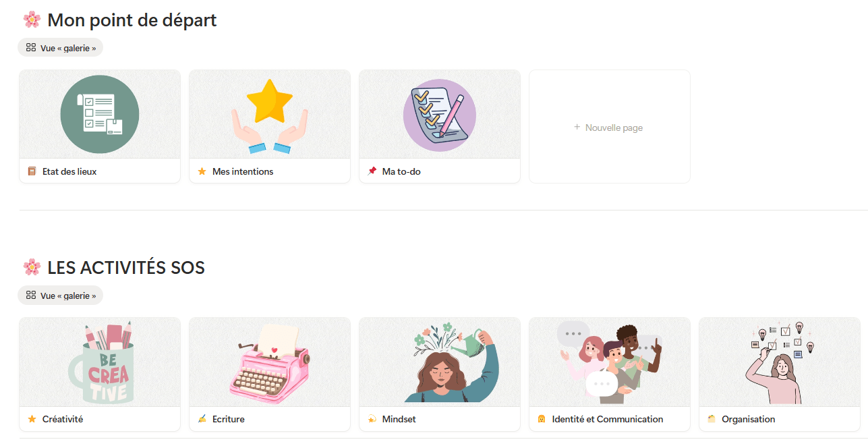This screenshot has height=448, width=868.
Task: Add a Nouvelle page card
Action: click(609, 127)
